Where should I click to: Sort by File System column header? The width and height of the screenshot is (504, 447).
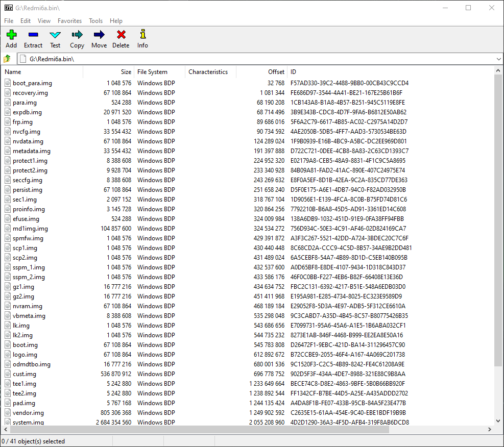160,72
